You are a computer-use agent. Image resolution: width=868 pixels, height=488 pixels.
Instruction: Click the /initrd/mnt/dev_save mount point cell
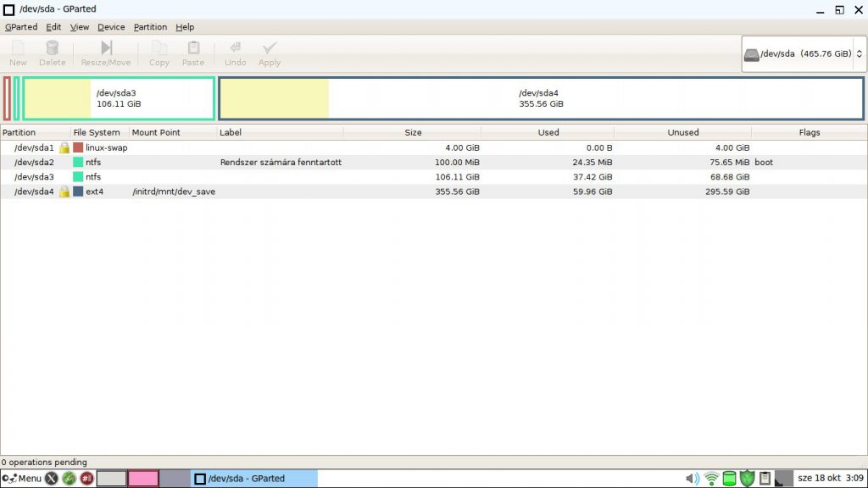[x=174, y=191]
